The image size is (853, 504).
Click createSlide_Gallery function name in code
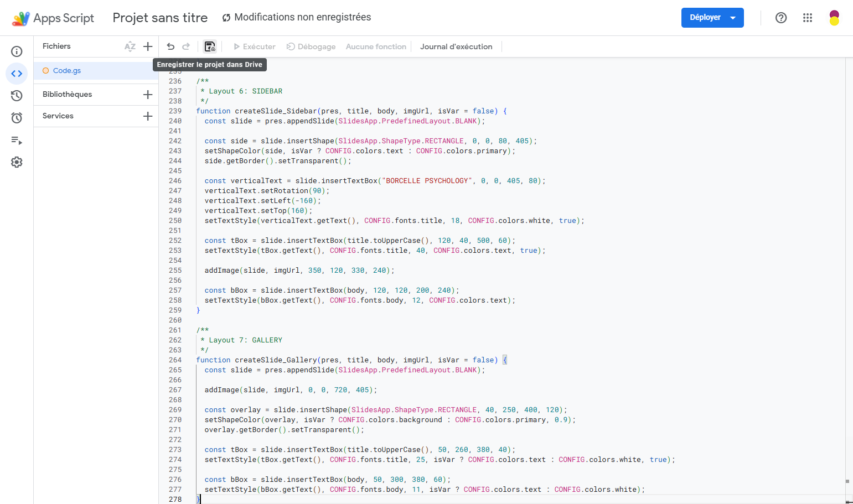[x=276, y=360]
